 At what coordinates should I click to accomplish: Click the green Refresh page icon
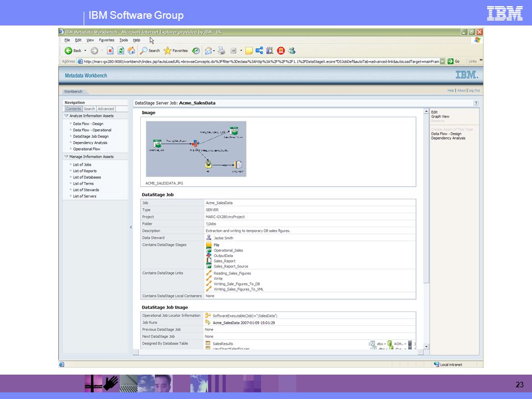pyautogui.click(x=121, y=50)
